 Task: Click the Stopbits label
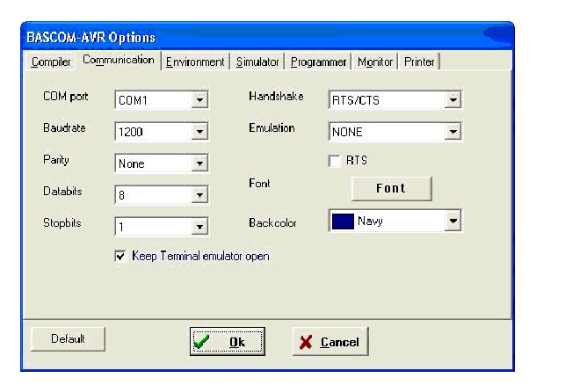[62, 223]
